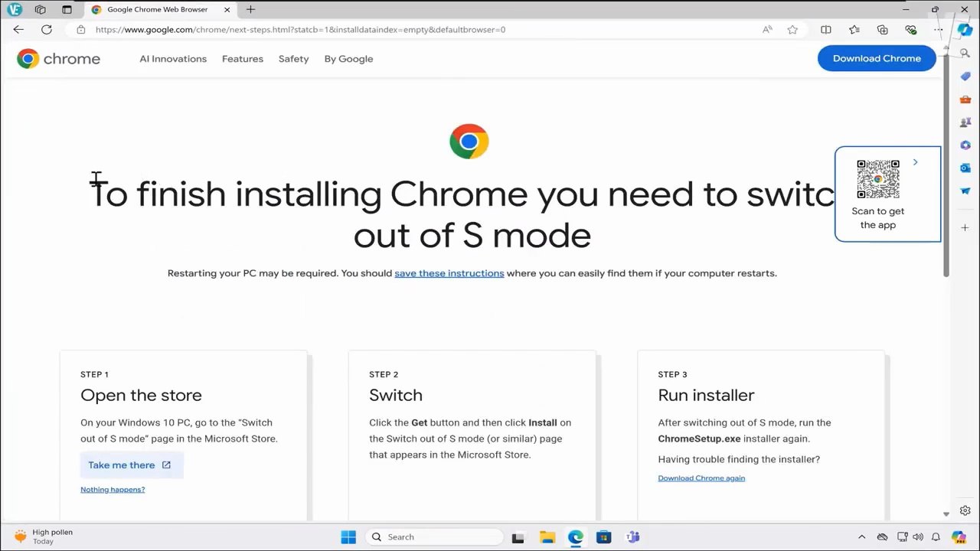Click the scrollbar down arrow
Viewport: 980px width, 551px height.
(x=946, y=514)
